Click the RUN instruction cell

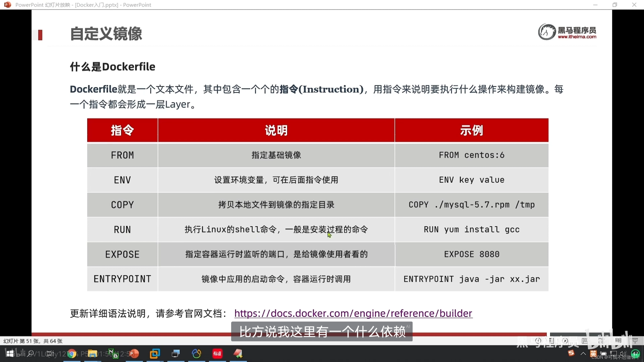click(x=122, y=229)
